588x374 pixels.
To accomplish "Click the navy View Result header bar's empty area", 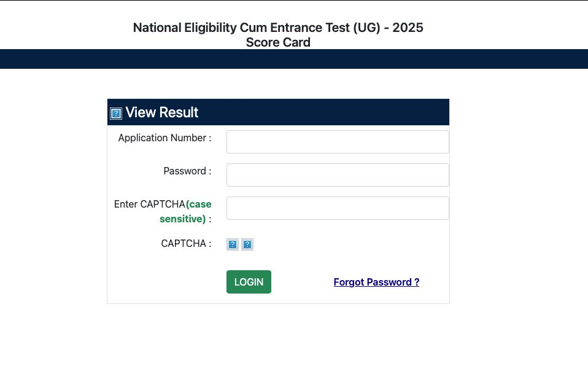I will 322,112.
